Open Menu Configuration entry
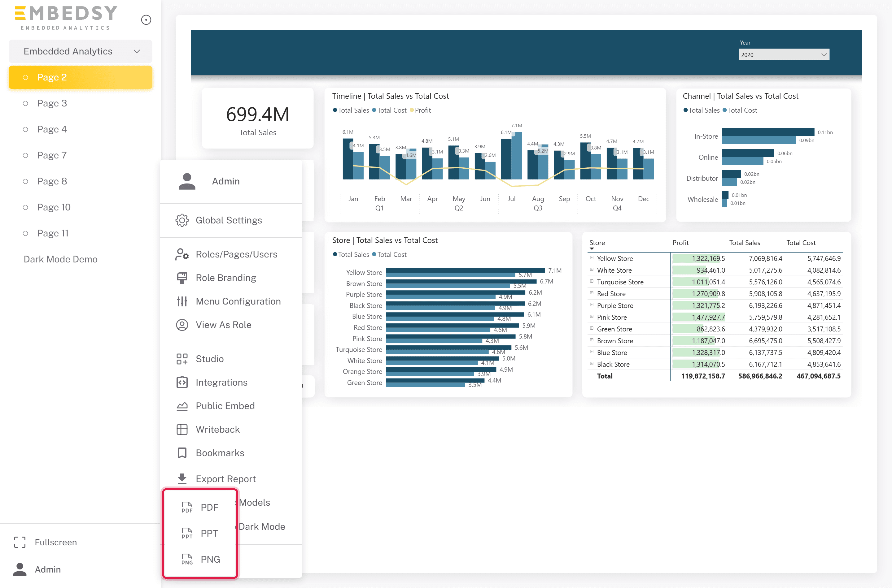 (x=238, y=301)
